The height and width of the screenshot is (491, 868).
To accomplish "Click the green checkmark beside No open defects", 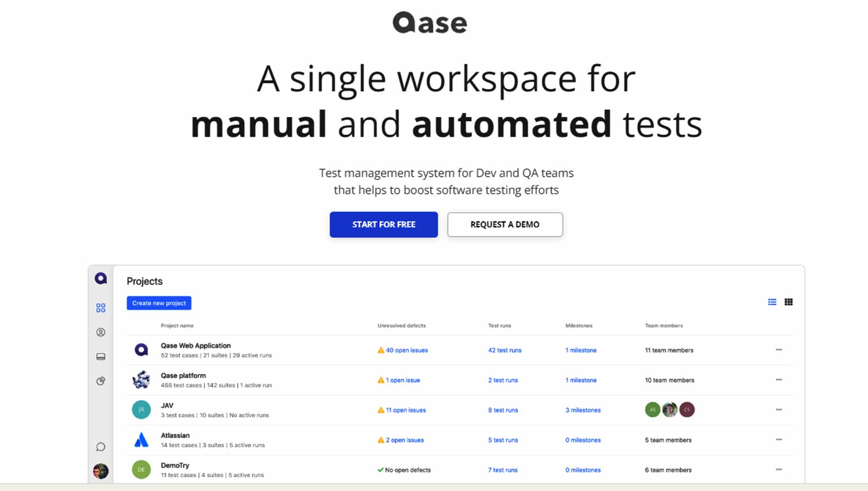I will pos(380,470).
